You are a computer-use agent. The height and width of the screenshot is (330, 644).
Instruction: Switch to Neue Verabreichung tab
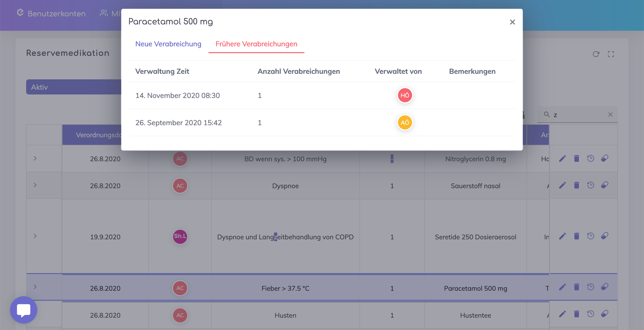pos(168,44)
